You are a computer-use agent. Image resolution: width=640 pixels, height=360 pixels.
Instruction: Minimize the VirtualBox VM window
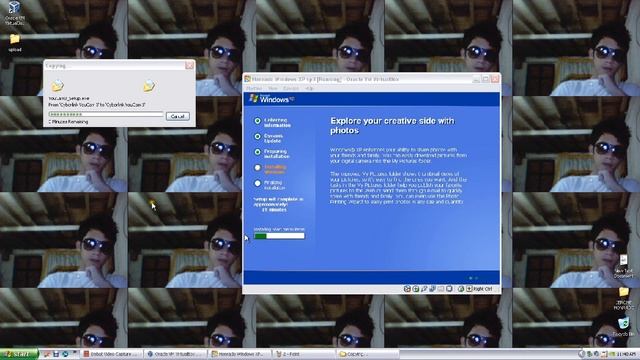click(x=476, y=79)
